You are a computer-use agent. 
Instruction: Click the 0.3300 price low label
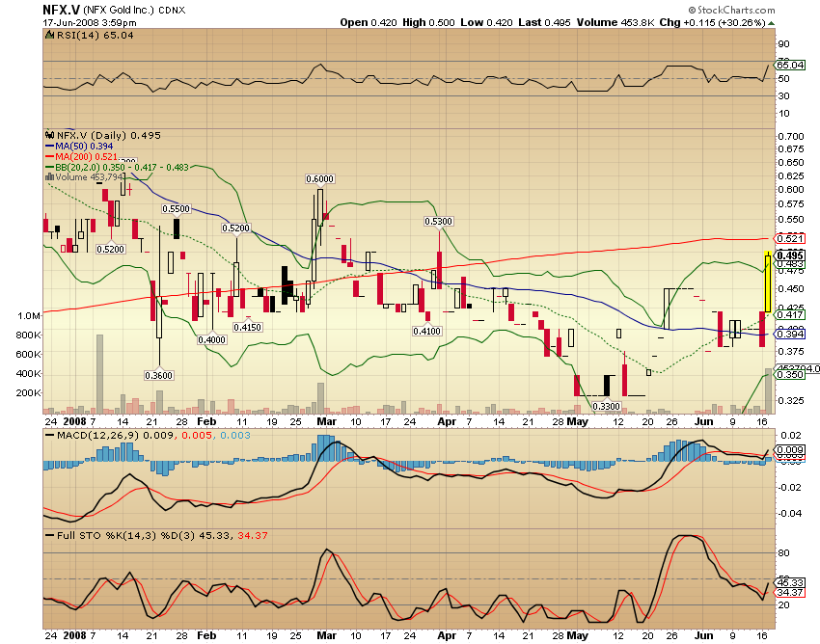[605, 407]
